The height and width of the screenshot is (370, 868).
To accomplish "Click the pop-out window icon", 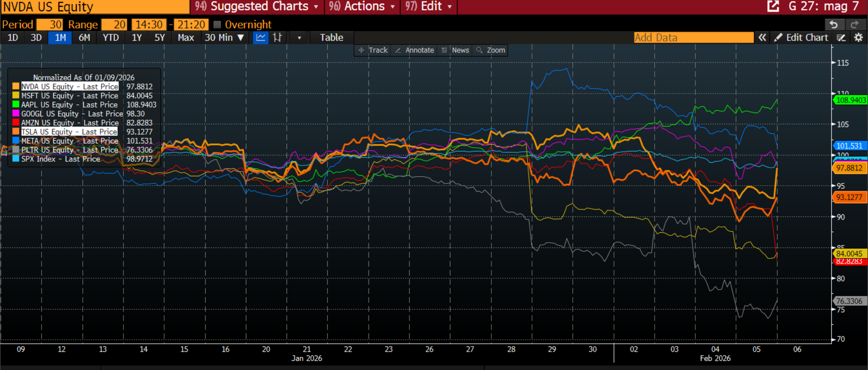I will tap(773, 6).
